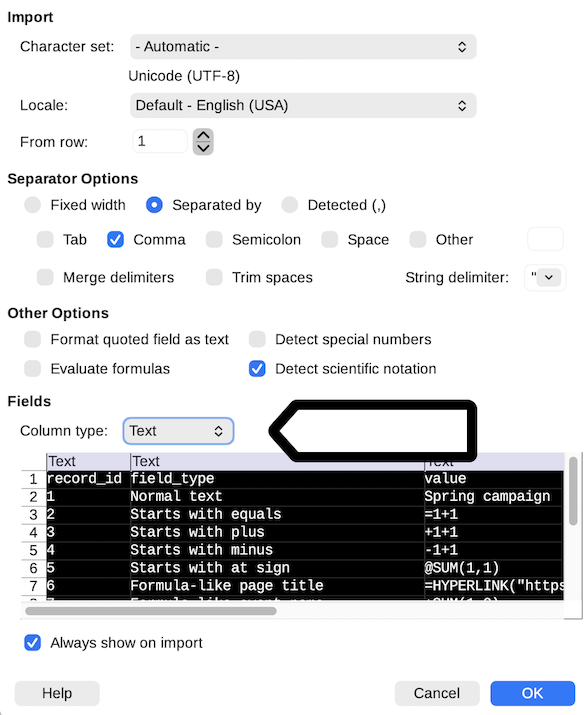
Task: Click the -1+1 cell
Action: point(494,550)
